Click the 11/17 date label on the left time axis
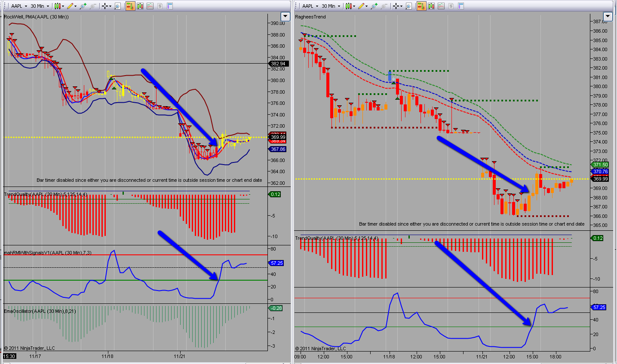 coord(35,356)
